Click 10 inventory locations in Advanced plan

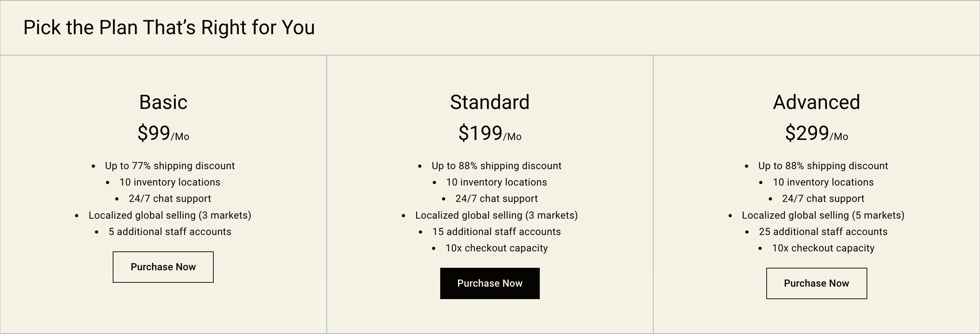(x=823, y=182)
